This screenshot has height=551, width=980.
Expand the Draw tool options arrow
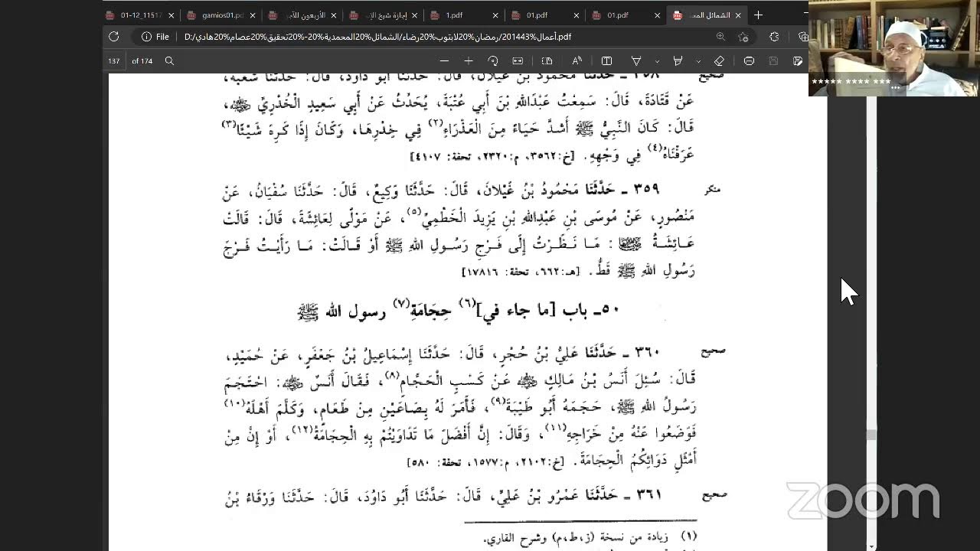[657, 61]
